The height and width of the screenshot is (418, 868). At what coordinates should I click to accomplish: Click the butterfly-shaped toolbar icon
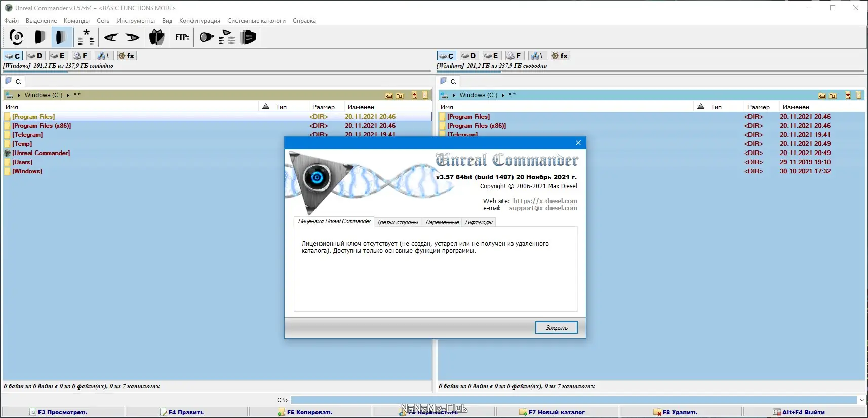coord(157,37)
